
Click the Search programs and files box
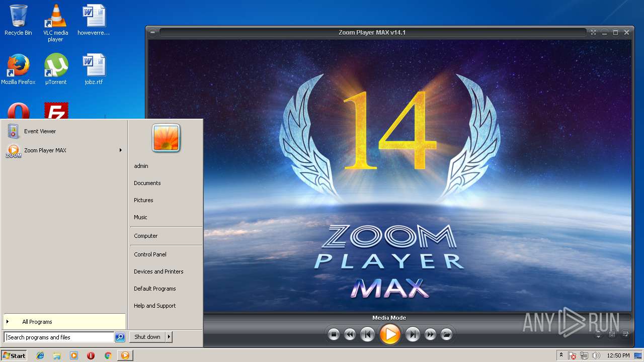point(59,337)
